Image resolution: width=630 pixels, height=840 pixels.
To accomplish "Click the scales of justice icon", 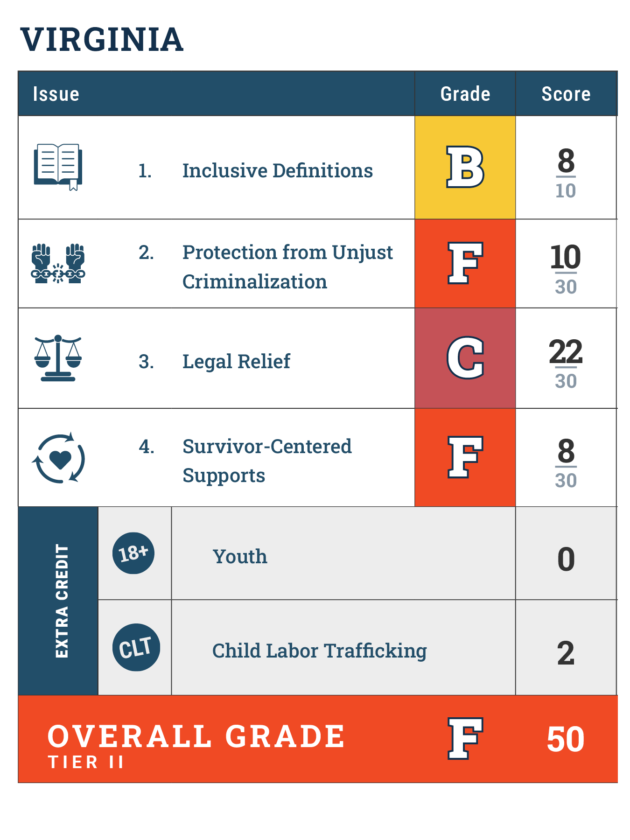I will click(x=58, y=358).
